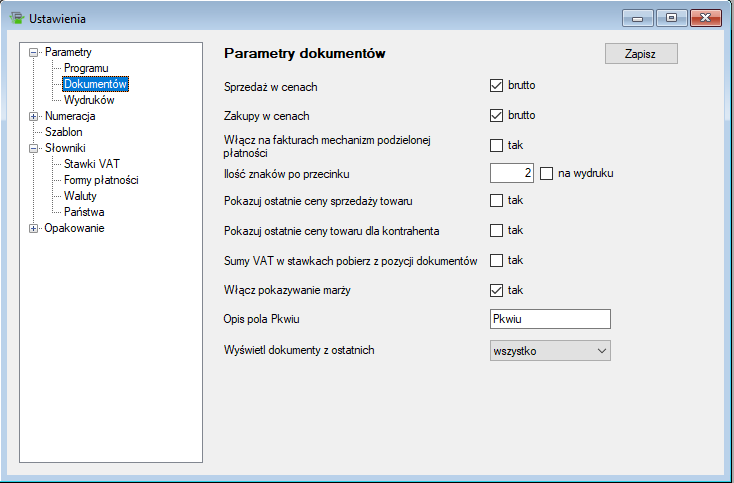
Task: Click the Ustawienia app icon in title bar
Action: click(15, 18)
